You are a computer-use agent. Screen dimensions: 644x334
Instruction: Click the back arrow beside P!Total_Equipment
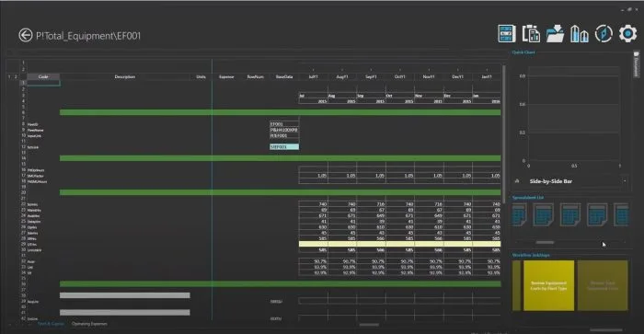(x=25, y=35)
